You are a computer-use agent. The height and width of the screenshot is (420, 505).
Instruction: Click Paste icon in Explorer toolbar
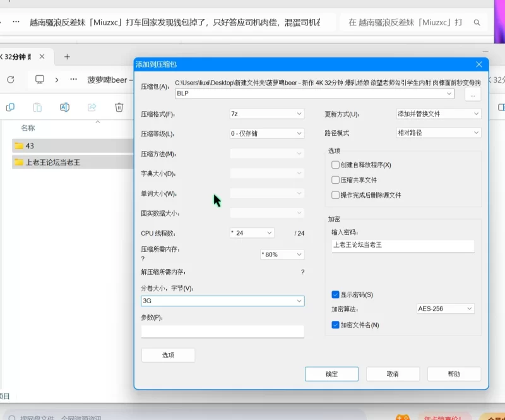37,107
